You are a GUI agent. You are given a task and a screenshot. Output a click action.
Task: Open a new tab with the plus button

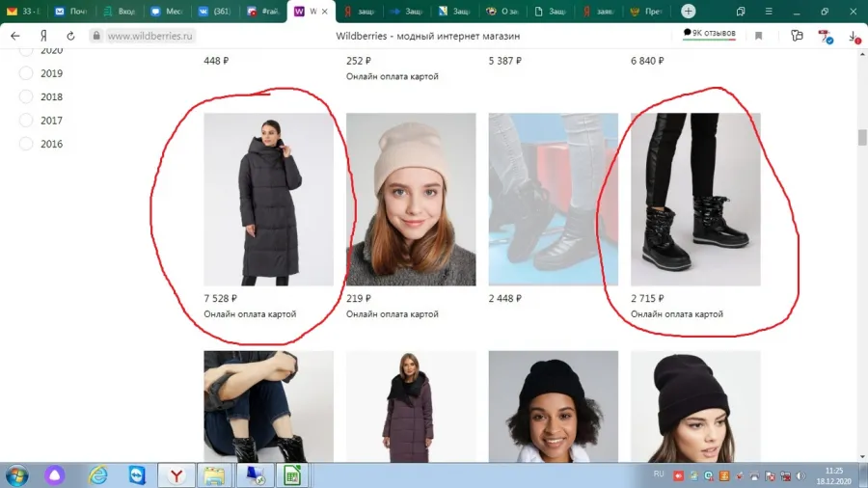[688, 11]
